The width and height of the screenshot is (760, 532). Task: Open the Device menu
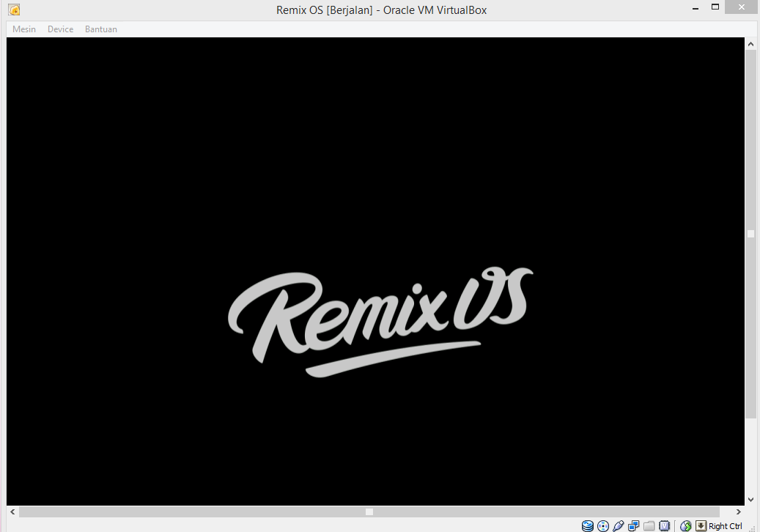pos(61,29)
